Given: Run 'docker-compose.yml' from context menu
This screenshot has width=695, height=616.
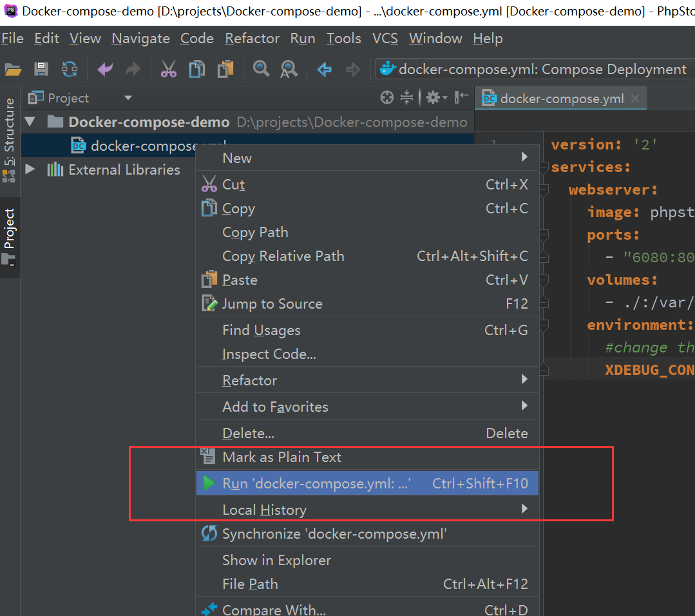Looking at the screenshot, I should coord(316,483).
